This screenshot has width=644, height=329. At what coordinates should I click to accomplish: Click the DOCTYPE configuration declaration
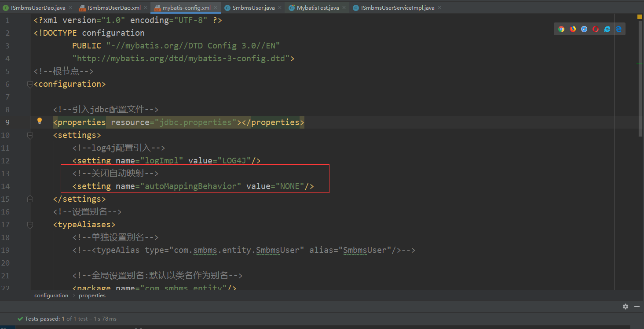(x=89, y=33)
